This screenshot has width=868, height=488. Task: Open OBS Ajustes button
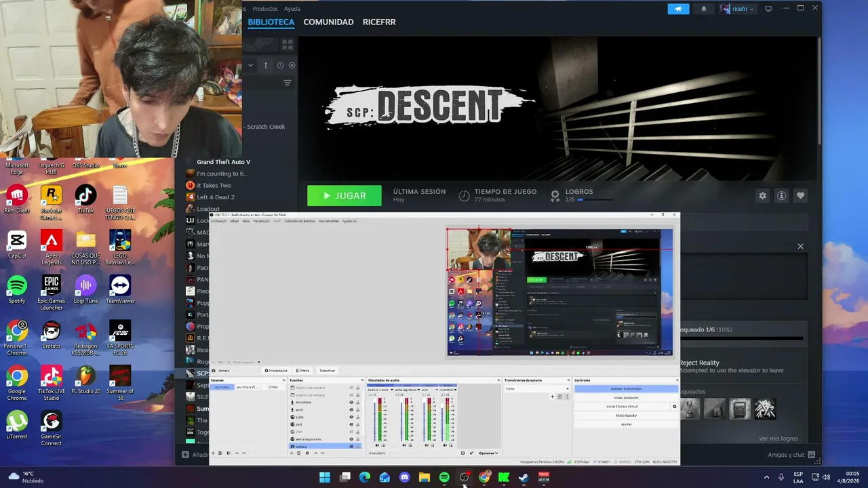click(x=626, y=424)
